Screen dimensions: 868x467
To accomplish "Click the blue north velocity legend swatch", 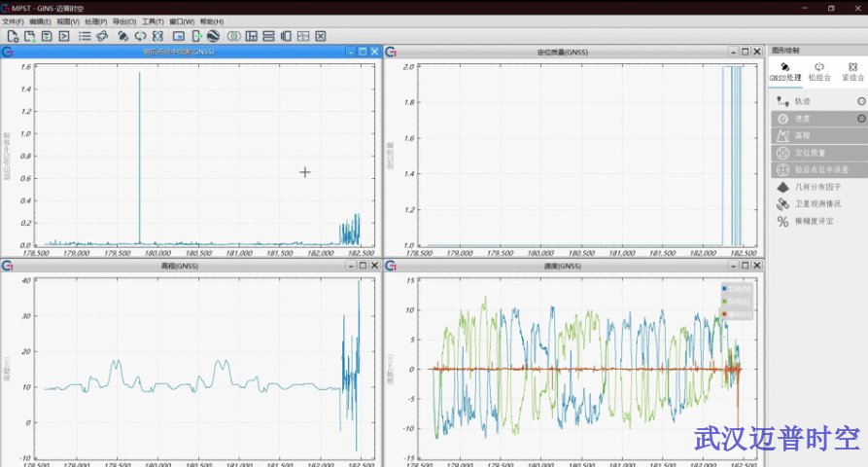I will click(724, 289).
